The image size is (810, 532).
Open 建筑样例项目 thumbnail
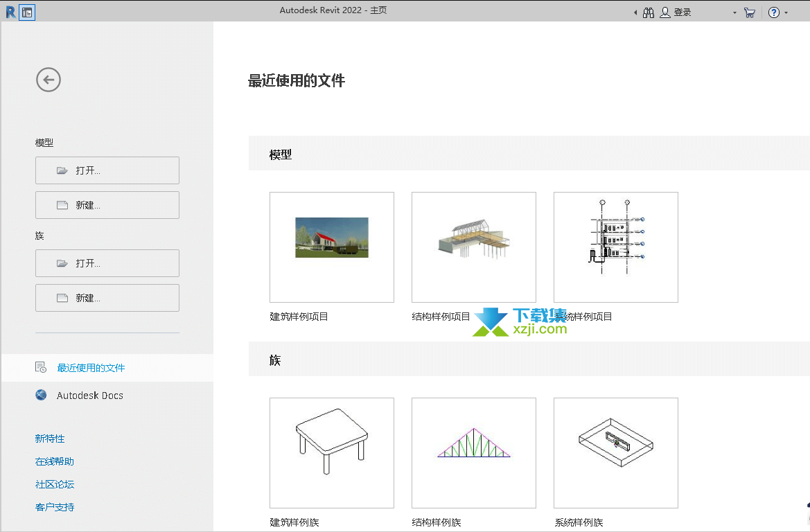(332, 247)
